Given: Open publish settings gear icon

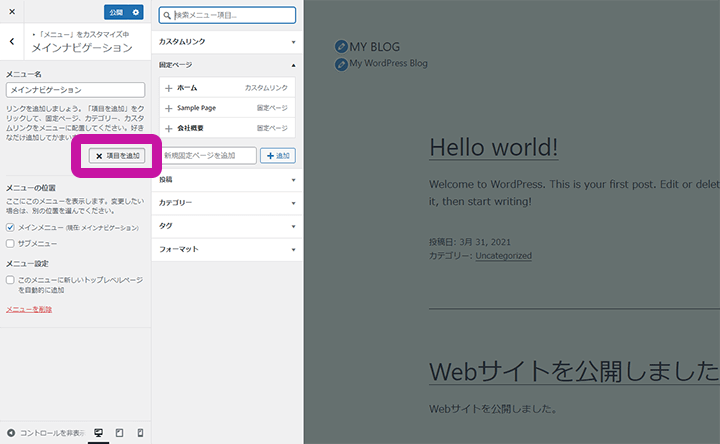Looking at the screenshot, I should [136, 12].
